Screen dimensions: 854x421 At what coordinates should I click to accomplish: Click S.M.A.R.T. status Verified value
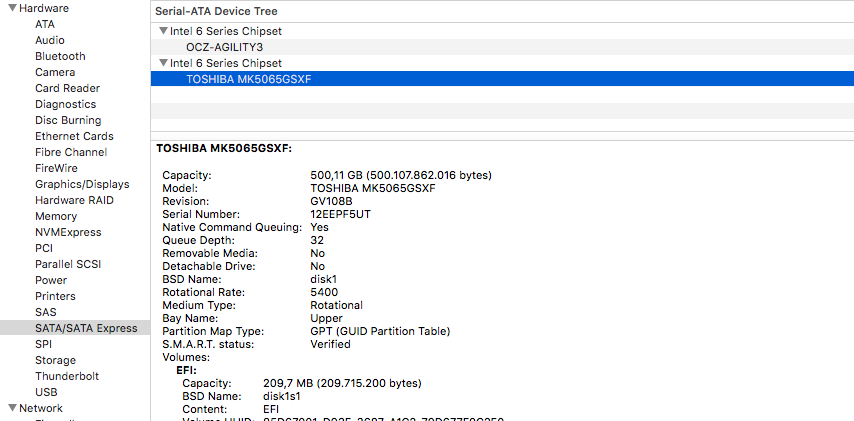coord(330,344)
